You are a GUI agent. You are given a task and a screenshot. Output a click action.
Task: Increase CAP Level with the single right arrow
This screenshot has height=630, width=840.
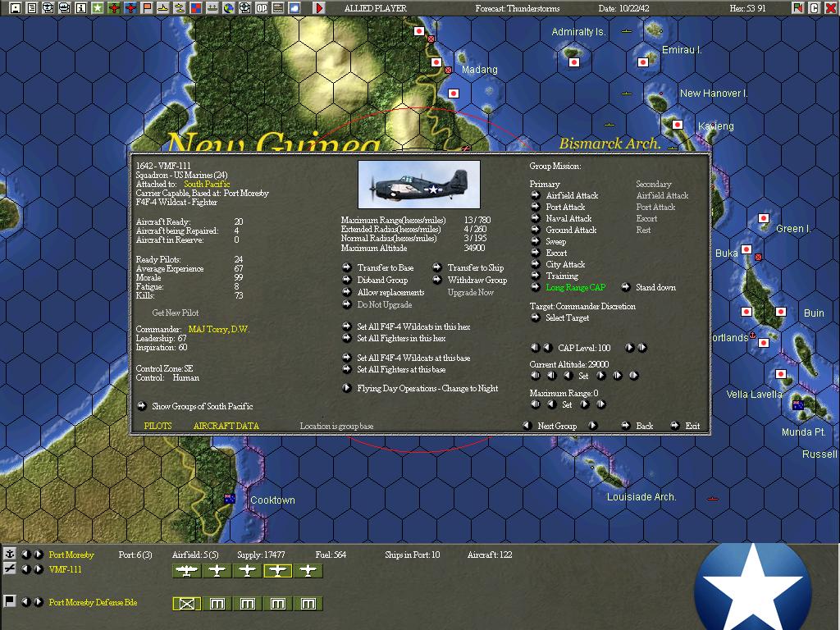(x=629, y=348)
